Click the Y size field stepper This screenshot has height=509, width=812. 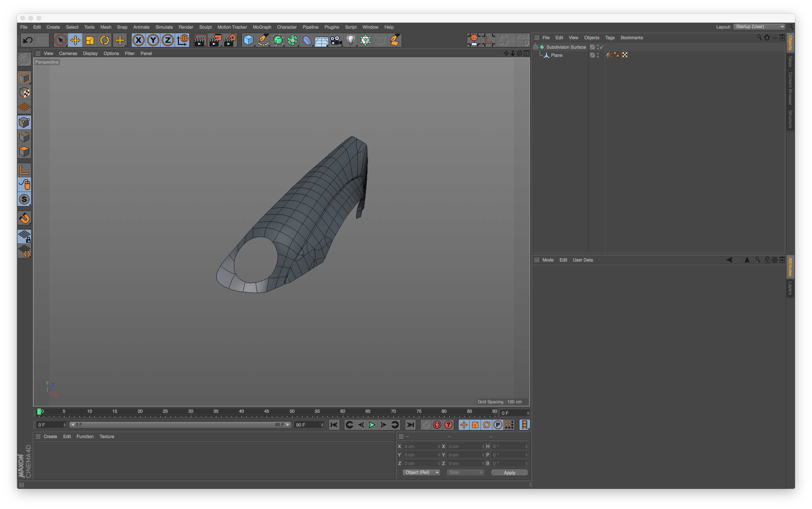click(x=483, y=455)
